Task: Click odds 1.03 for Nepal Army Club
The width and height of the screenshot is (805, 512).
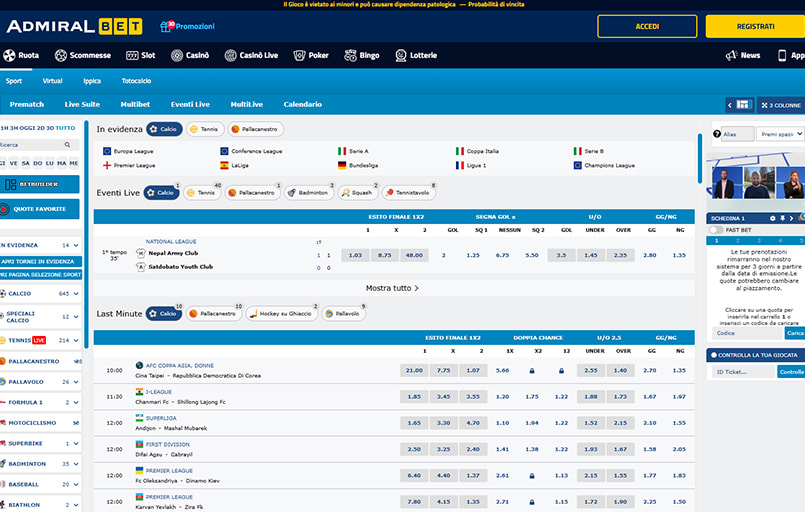Action: pyautogui.click(x=354, y=255)
